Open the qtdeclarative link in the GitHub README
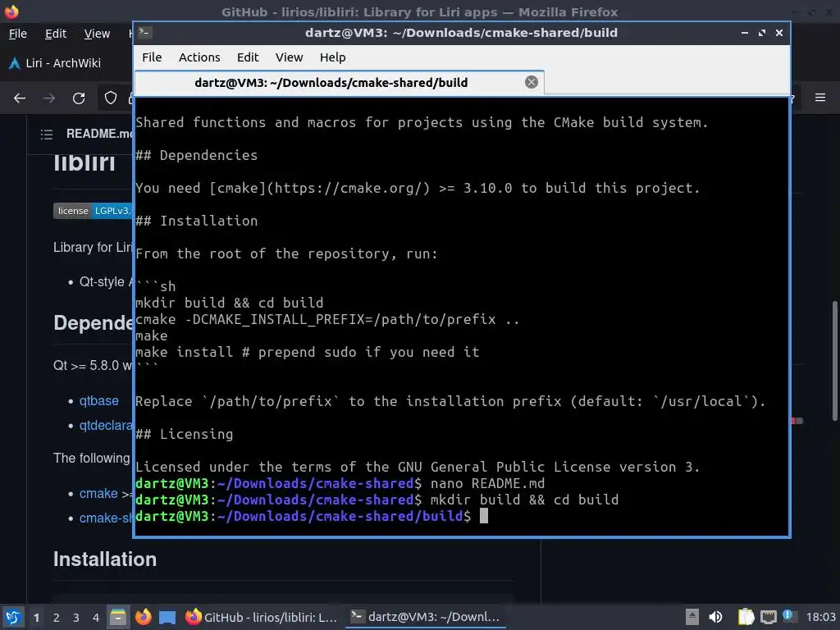 click(106, 426)
